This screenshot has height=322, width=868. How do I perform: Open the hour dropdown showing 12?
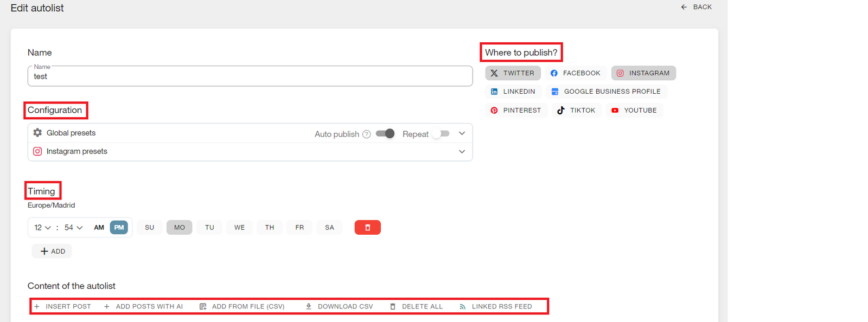point(42,228)
